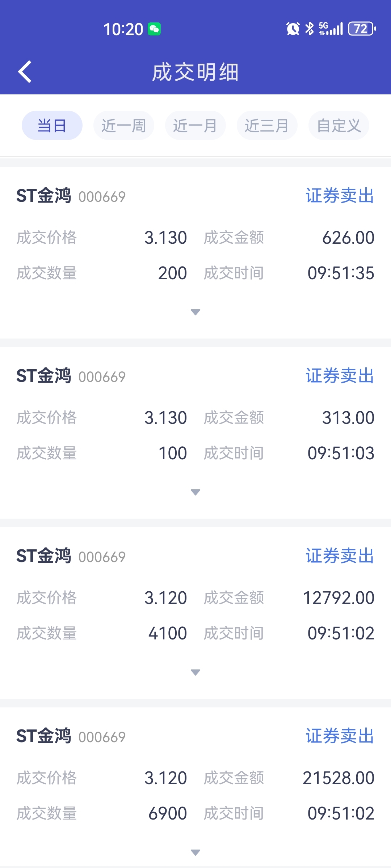Expand the 21528.00 trade record
Screen dimensions: 391x868
195,852
